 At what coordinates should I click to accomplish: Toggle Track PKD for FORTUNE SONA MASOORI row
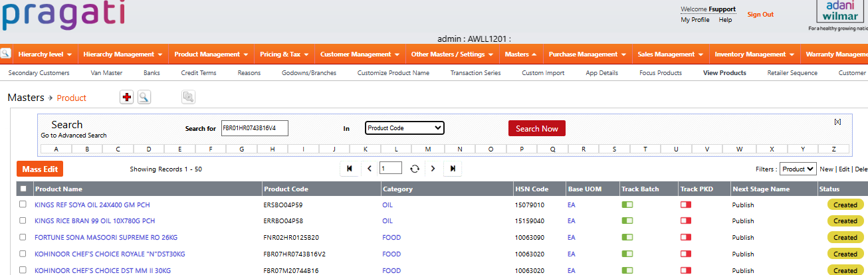click(x=686, y=237)
